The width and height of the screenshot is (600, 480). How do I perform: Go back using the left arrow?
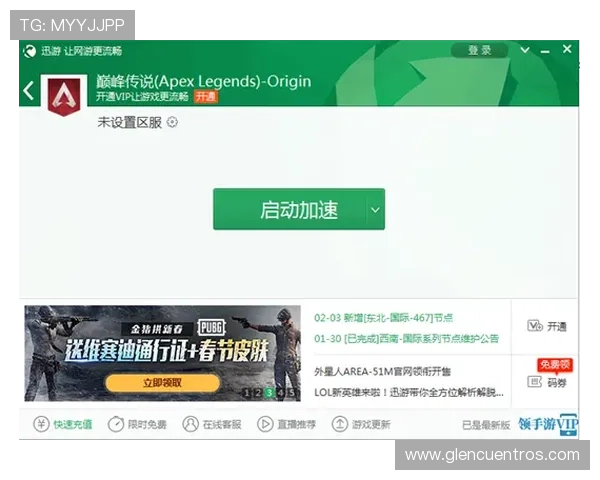pyautogui.click(x=29, y=91)
